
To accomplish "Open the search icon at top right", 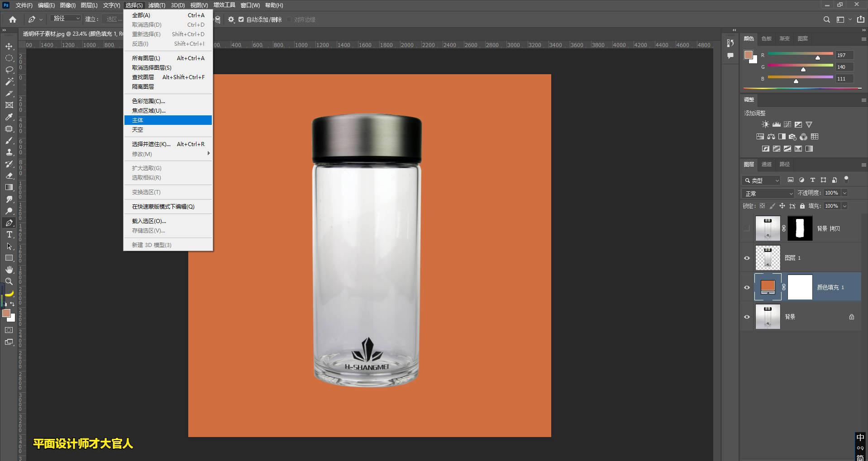I will pos(826,19).
